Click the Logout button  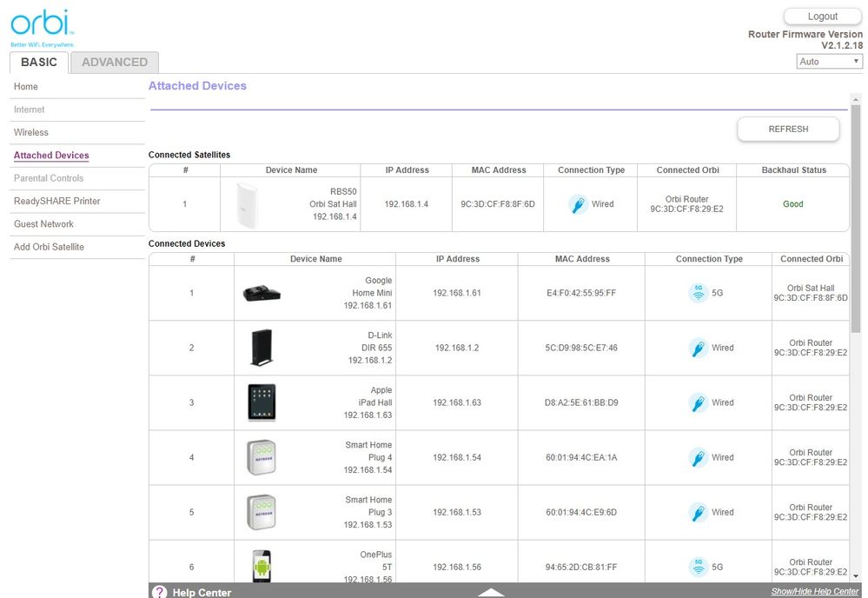[822, 17]
